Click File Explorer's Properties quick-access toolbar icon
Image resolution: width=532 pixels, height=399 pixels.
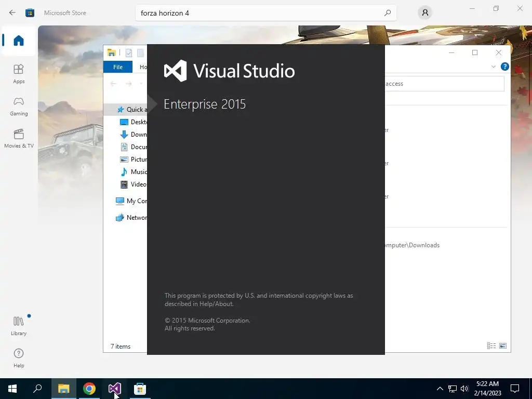point(129,53)
